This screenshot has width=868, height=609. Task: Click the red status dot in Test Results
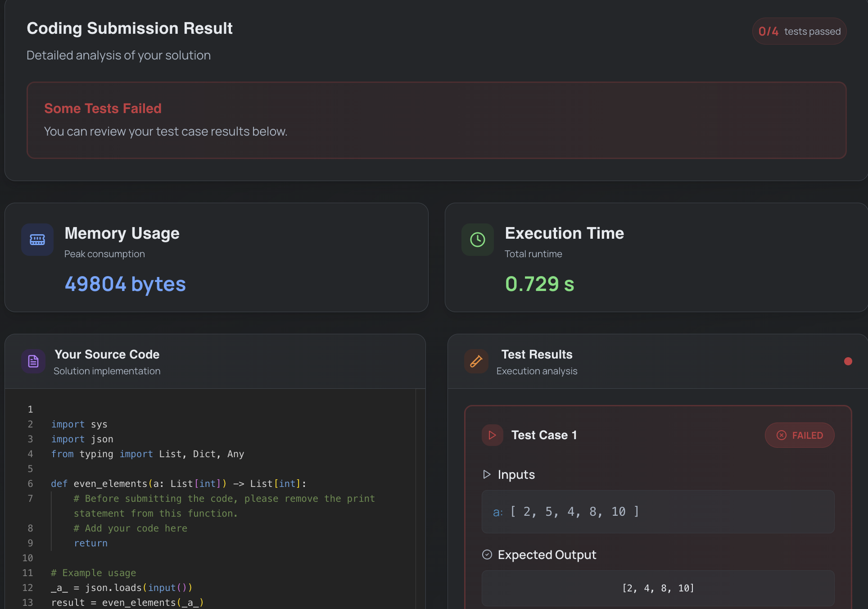pos(848,361)
